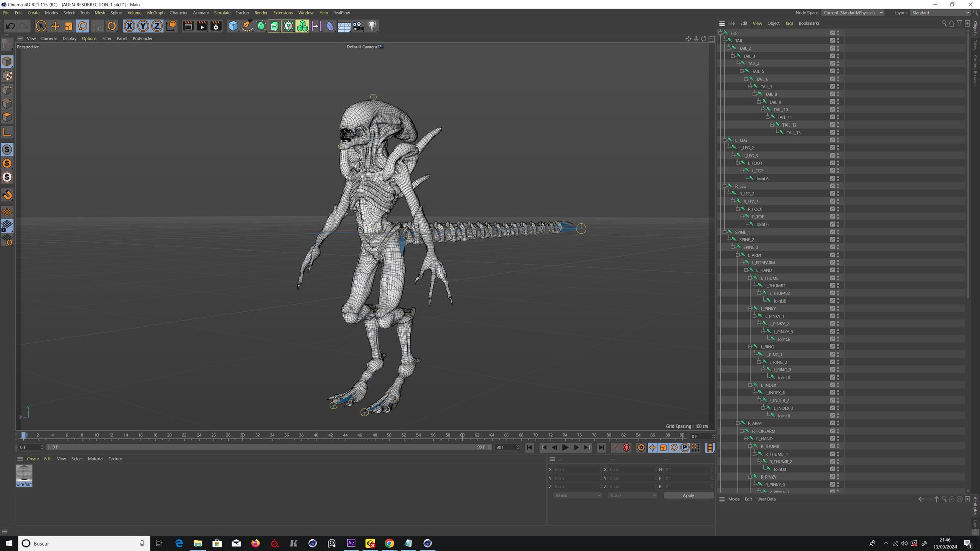
Task: Open the World coordinate system dropdown
Action: click(x=578, y=496)
